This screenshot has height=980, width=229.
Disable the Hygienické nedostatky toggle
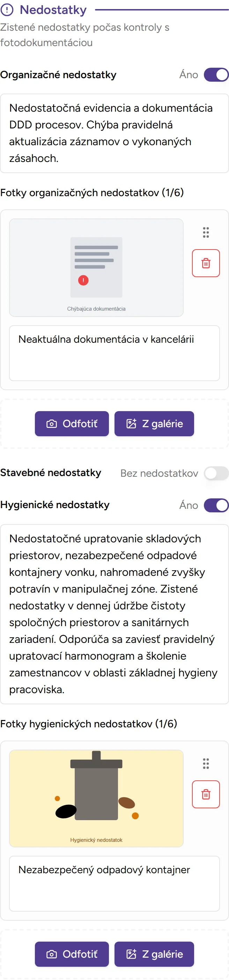pyautogui.click(x=216, y=505)
